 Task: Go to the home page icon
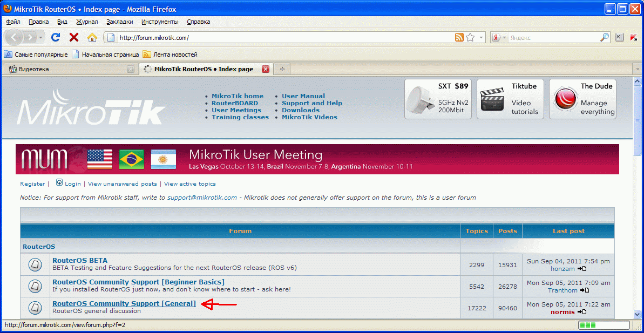(x=92, y=37)
